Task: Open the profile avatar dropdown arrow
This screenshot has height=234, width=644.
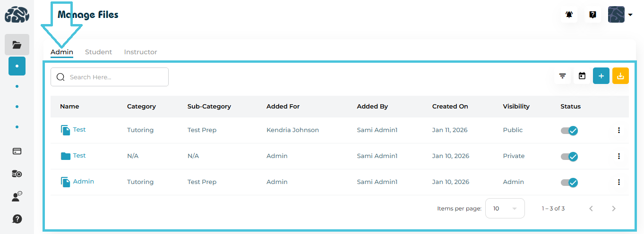Action: pos(630,15)
